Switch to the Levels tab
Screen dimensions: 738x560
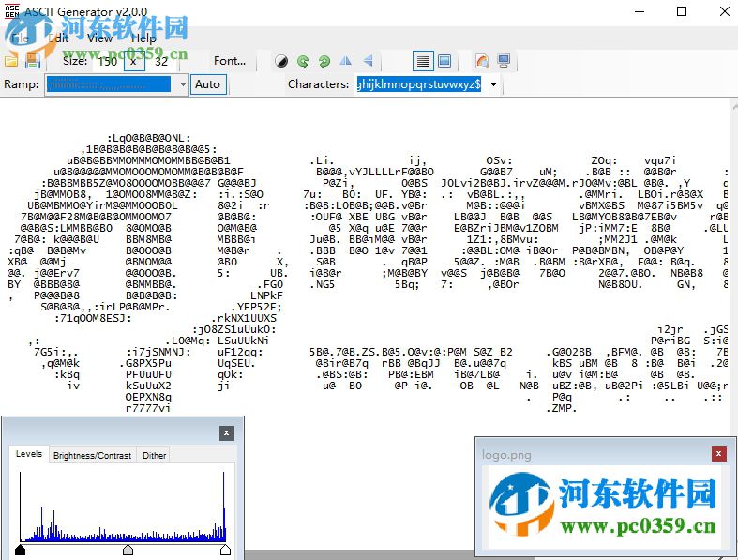29,454
